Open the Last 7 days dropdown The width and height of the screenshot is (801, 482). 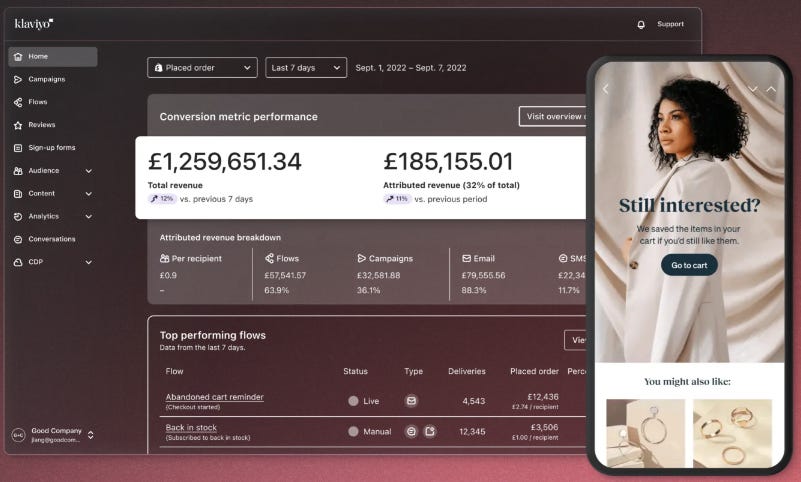click(x=306, y=67)
